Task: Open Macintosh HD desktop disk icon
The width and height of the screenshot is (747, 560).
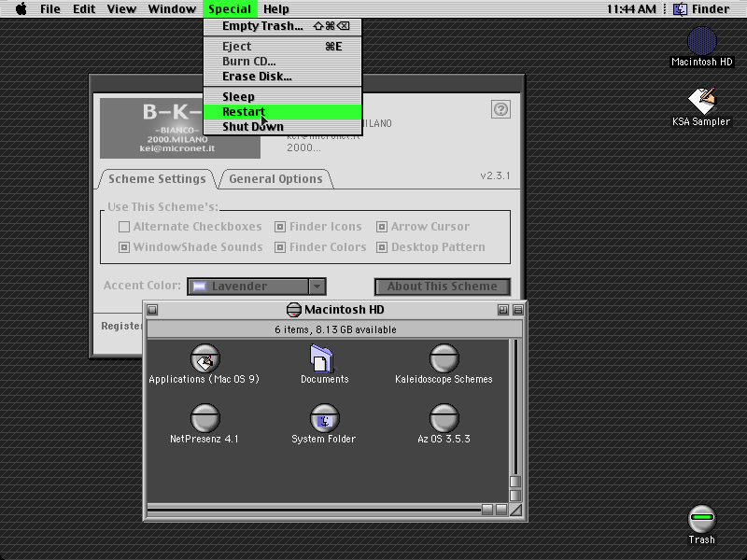Action: (702, 41)
